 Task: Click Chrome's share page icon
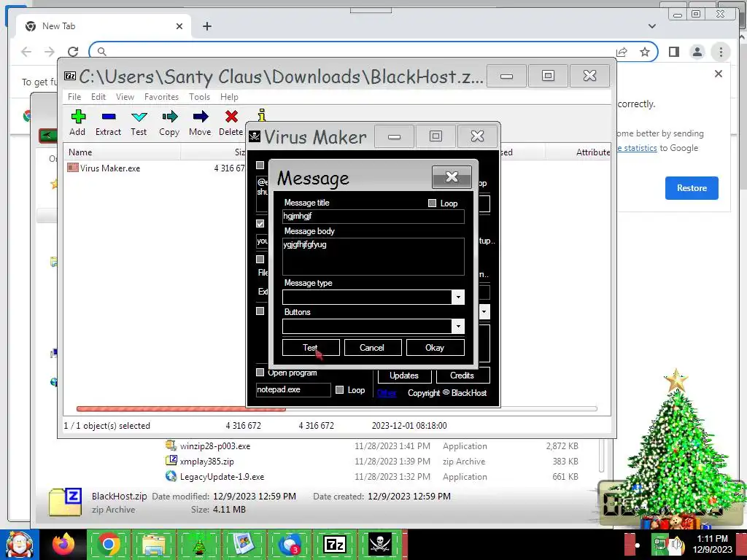tap(622, 52)
